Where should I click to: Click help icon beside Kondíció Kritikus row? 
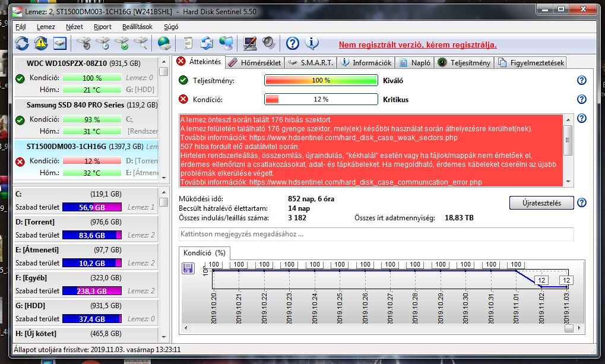click(581, 99)
